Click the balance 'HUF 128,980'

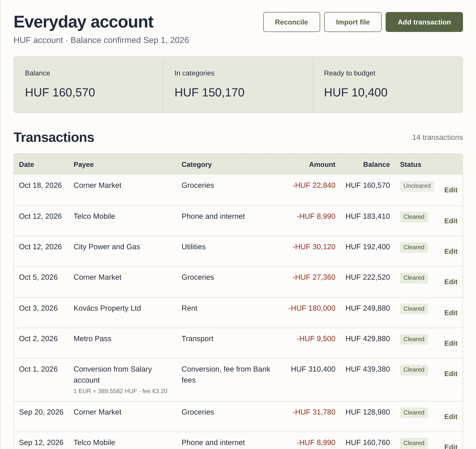368,412
